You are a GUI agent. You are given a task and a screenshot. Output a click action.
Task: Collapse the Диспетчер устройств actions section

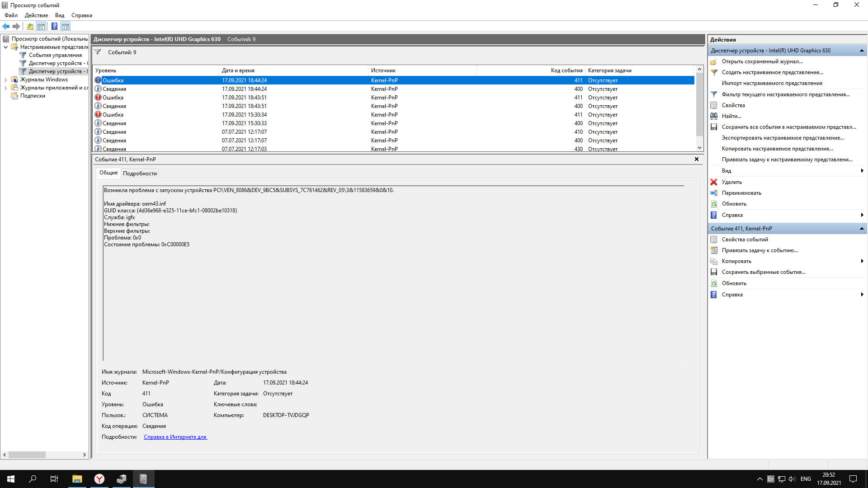[862, 51]
